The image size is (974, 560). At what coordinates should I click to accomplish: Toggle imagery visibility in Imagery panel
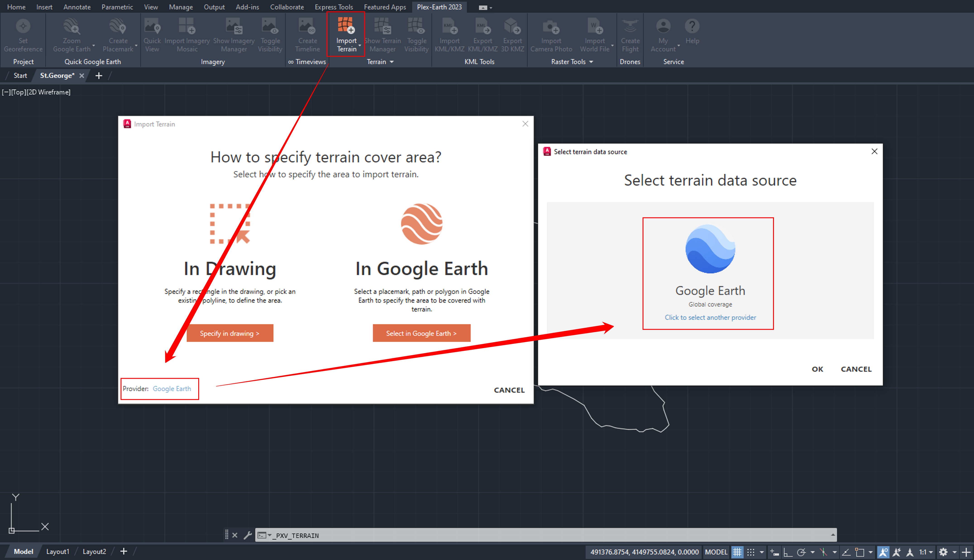click(270, 35)
